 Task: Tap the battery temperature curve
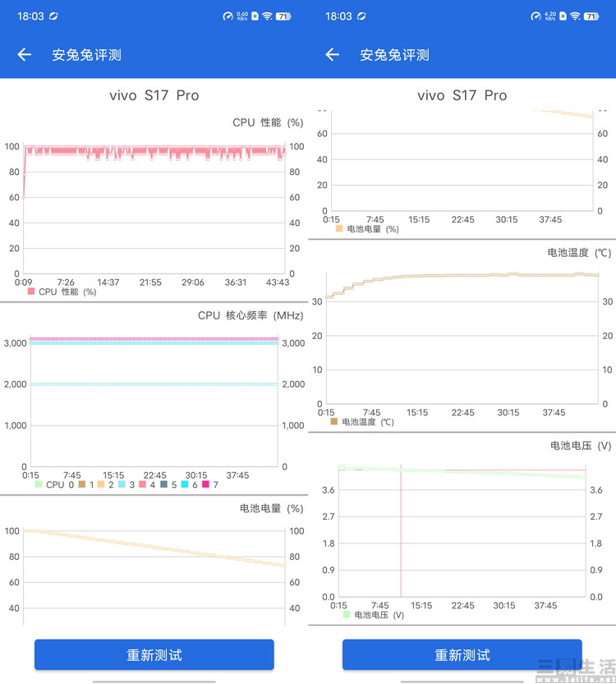pos(462,276)
